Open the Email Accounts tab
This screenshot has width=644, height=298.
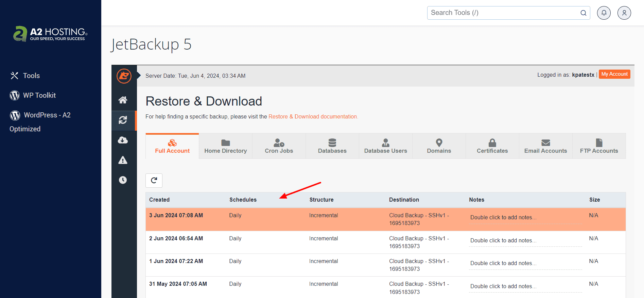coord(545,146)
